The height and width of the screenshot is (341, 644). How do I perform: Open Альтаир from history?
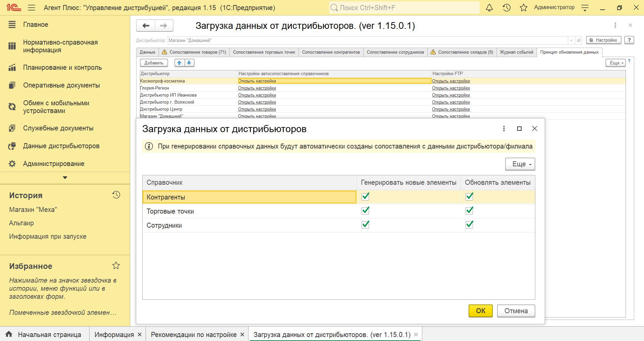21,223
